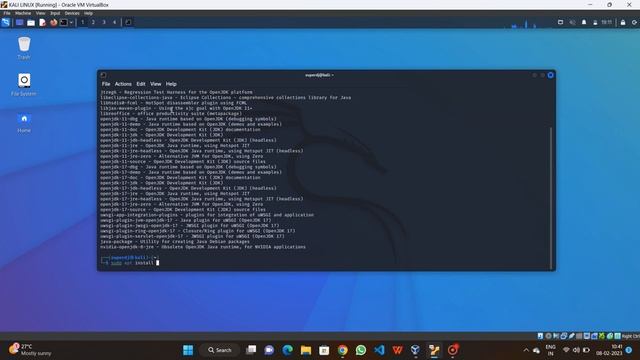Open the weather widget showing 27°C
This screenshot has width=640, height=360.
(30, 350)
